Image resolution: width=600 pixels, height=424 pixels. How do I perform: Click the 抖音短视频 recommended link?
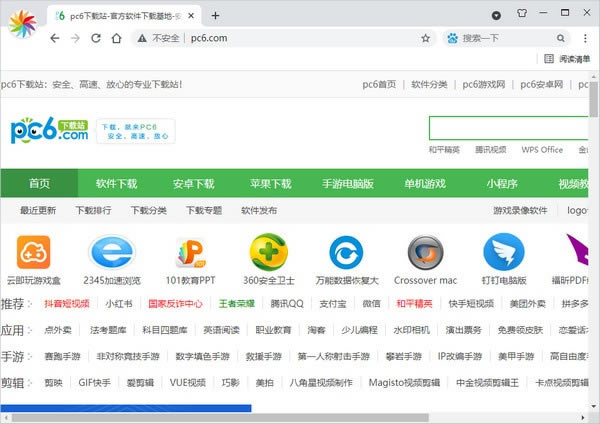66,303
